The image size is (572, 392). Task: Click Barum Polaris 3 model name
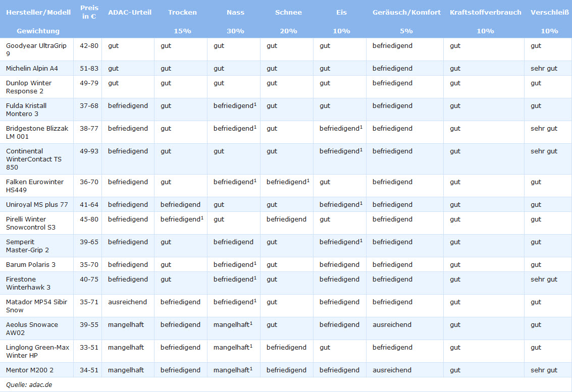click(x=31, y=264)
